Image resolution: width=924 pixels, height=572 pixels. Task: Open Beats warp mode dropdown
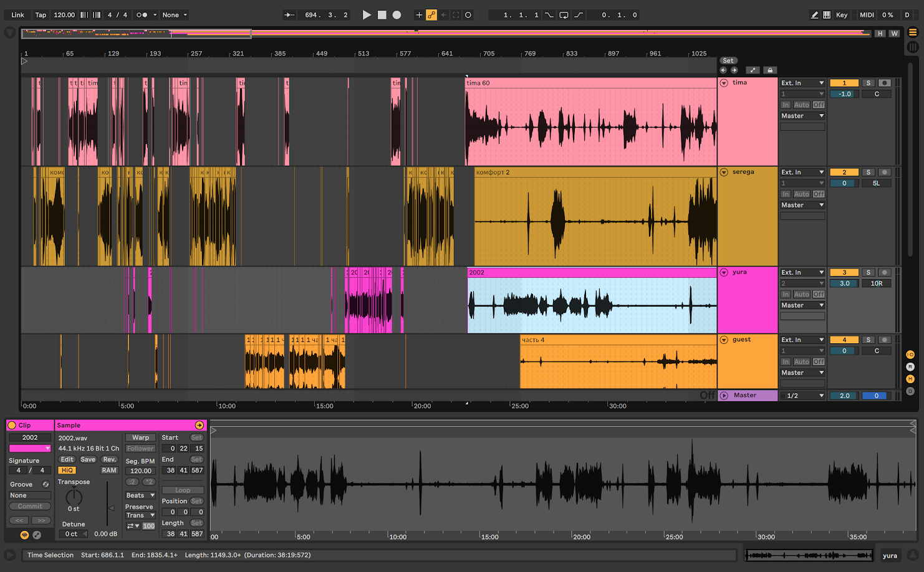140,495
